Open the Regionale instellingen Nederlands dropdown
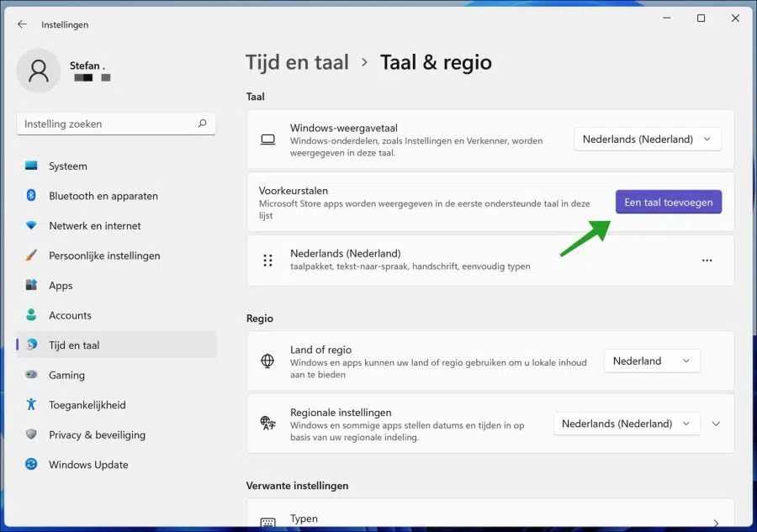Viewport: 757px width, 532px height. point(626,424)
